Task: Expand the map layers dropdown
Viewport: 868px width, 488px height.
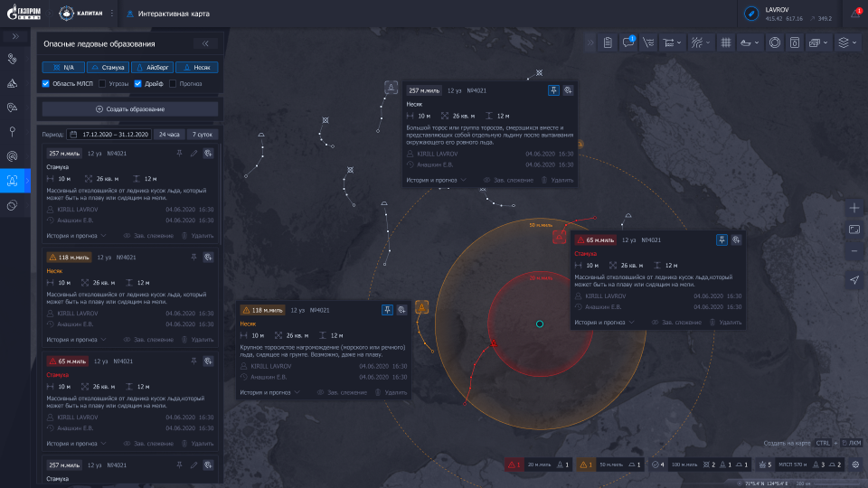Action: pos(846,42)
